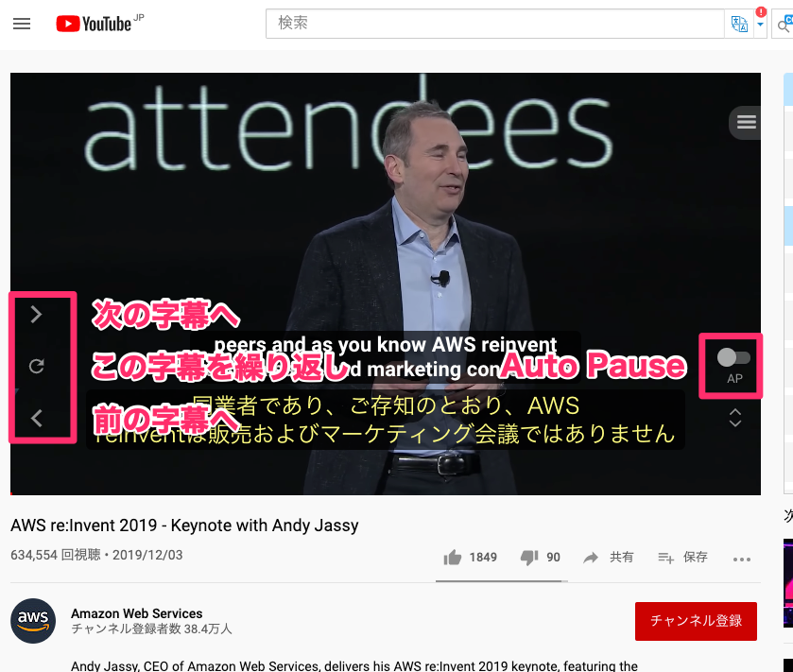Screen dimensions: 793x672
Task: Open the three-dot more actions menu
Action: pos(741,559)
